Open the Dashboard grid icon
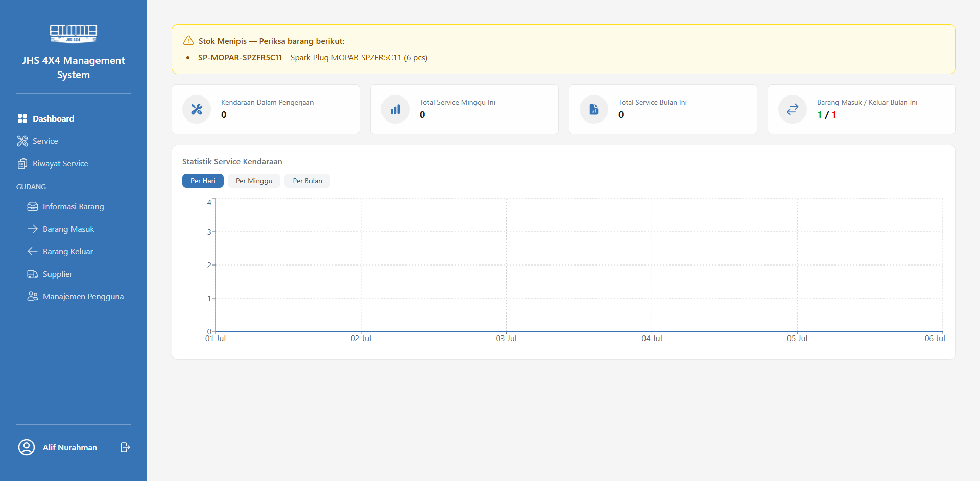Image resolution: width=980 pixels, height=481 pixels. click(22, 118)
